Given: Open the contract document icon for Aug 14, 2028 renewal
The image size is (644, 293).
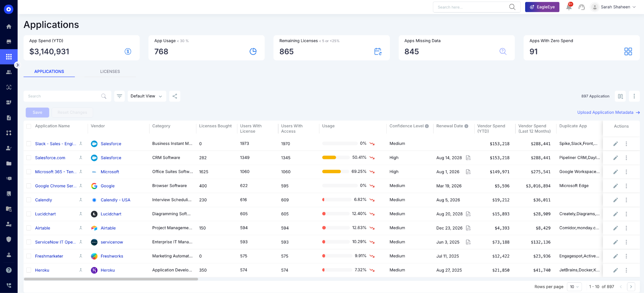Looking at the screenshot, I should [x=468, y=158].
